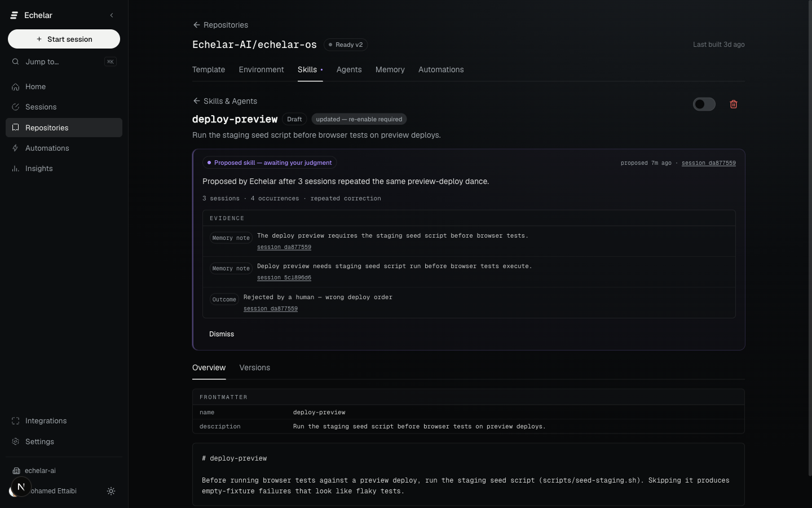Click the search magnifier icon
812x508 pixels.
point(15,62)
